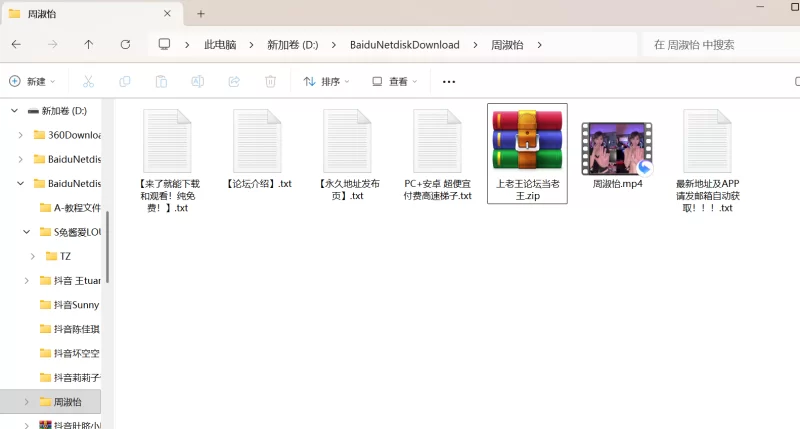800x429 pixels.
Task: Click the Rename icon in toolbar
Action: 198,82
